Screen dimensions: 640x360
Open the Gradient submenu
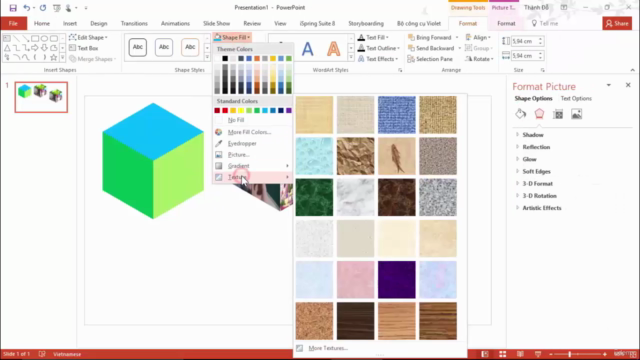click(253, 166)
